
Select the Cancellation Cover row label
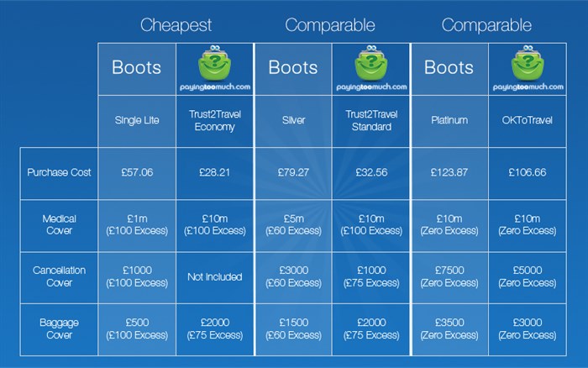pos(59,276)
